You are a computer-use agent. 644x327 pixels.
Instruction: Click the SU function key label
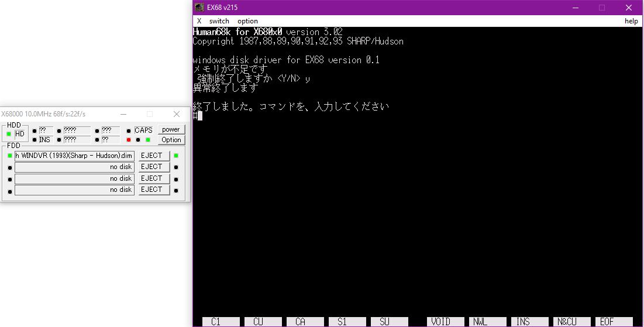point(390,322)
